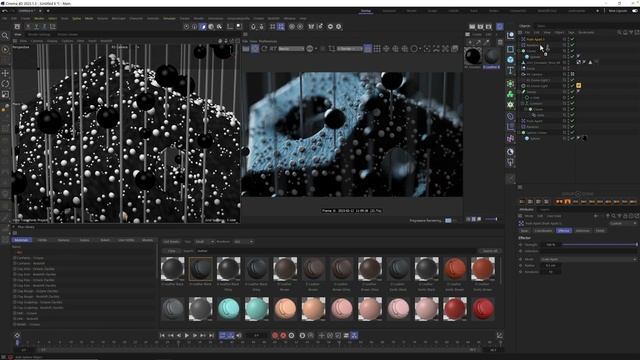Click the timeline playhead at frame zero

17,343
